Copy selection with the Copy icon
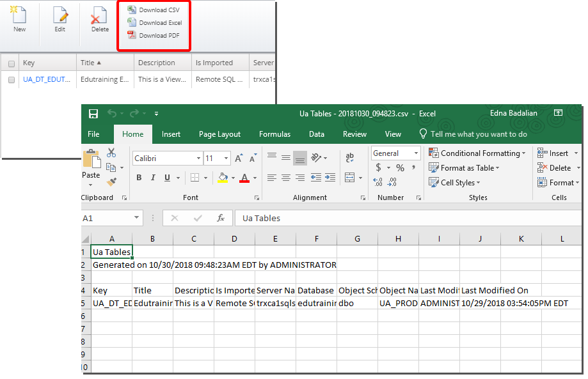The image size is (588, 379). (x=111, y=167)
